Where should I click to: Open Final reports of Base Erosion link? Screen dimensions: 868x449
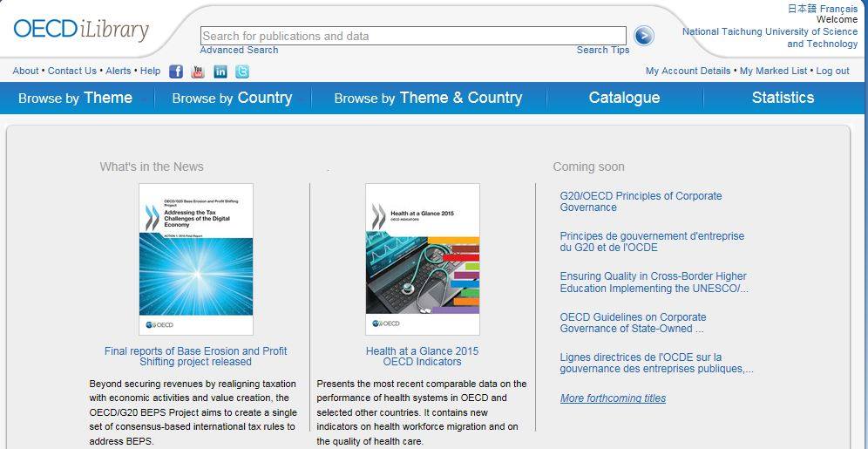[x=195, y=356]
